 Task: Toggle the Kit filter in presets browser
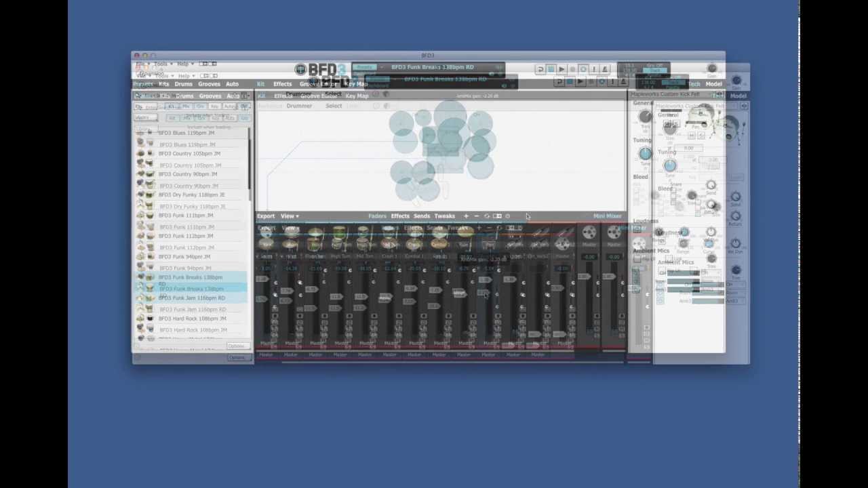click(172, 106)
